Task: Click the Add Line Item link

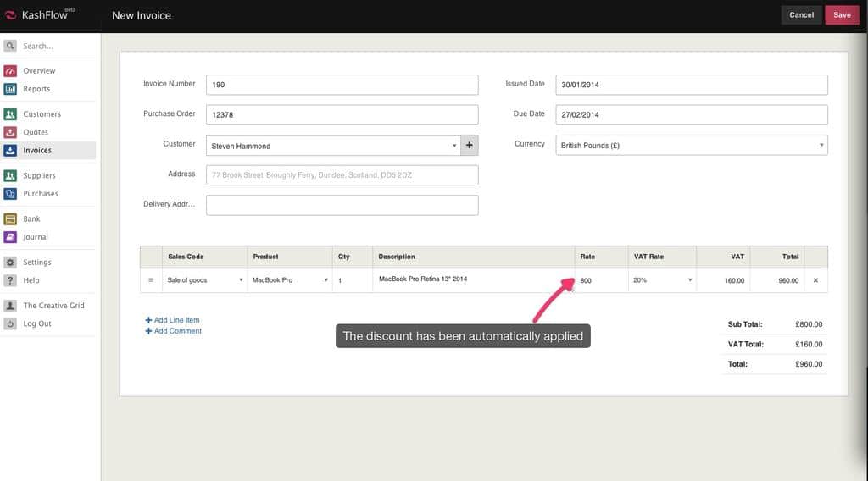Action: point(176,320)
